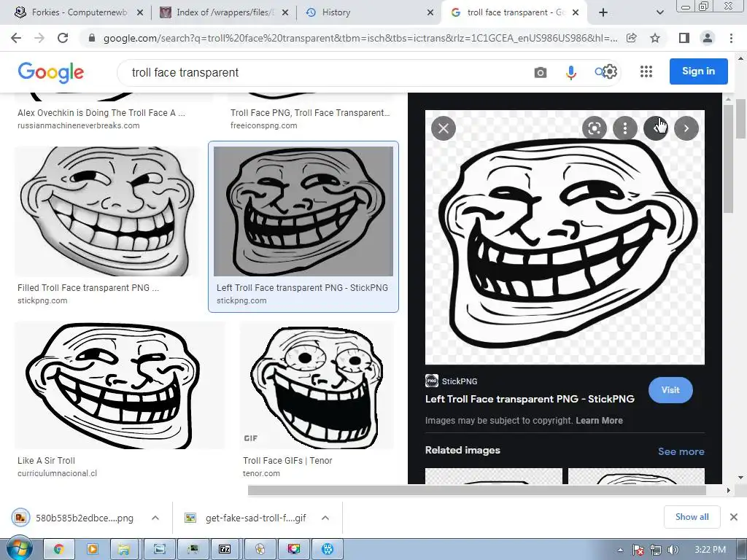Screen dimensions: 747x560
Task: Open Google apps grid
Action: [x=646, y=72]
